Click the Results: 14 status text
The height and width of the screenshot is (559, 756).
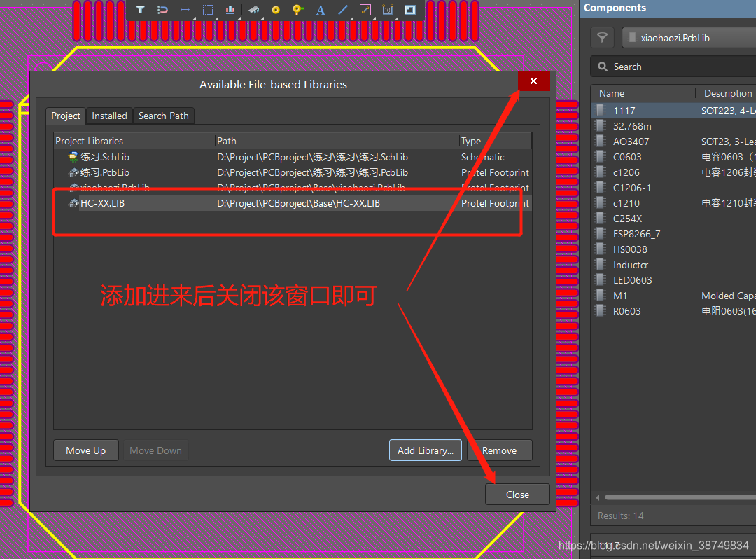click(620, 516)
